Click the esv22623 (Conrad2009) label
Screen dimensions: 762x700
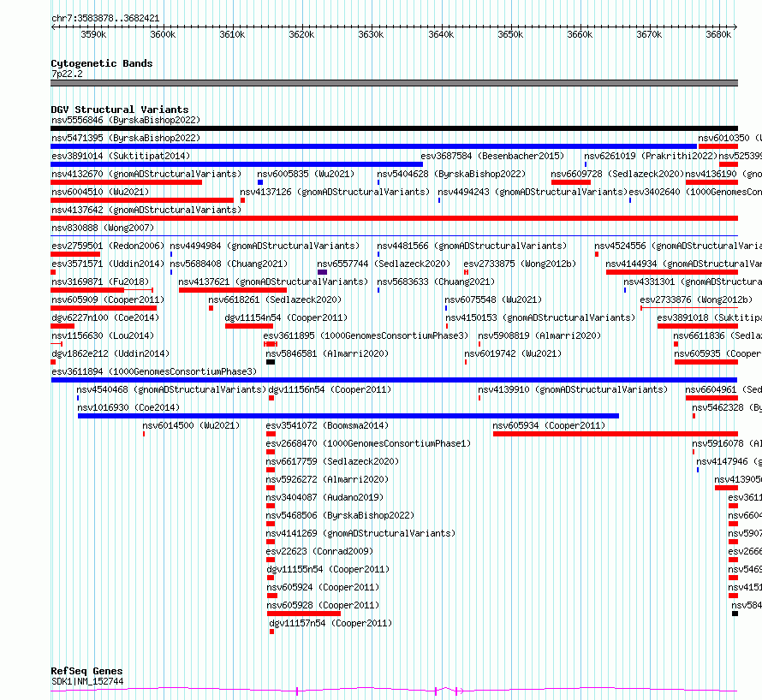(319, 551)
